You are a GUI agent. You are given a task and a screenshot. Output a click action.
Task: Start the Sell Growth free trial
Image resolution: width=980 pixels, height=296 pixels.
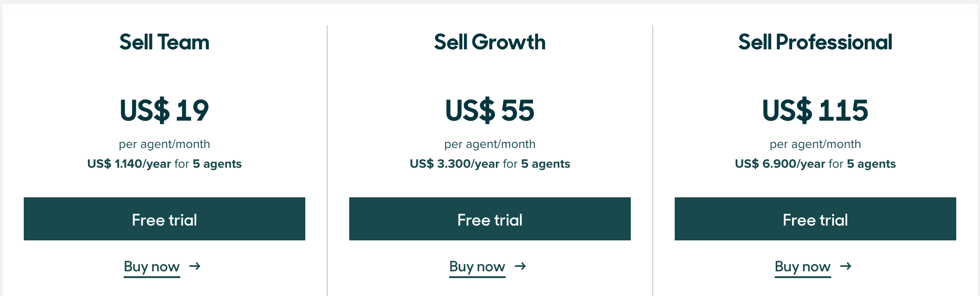pos(490,219)
